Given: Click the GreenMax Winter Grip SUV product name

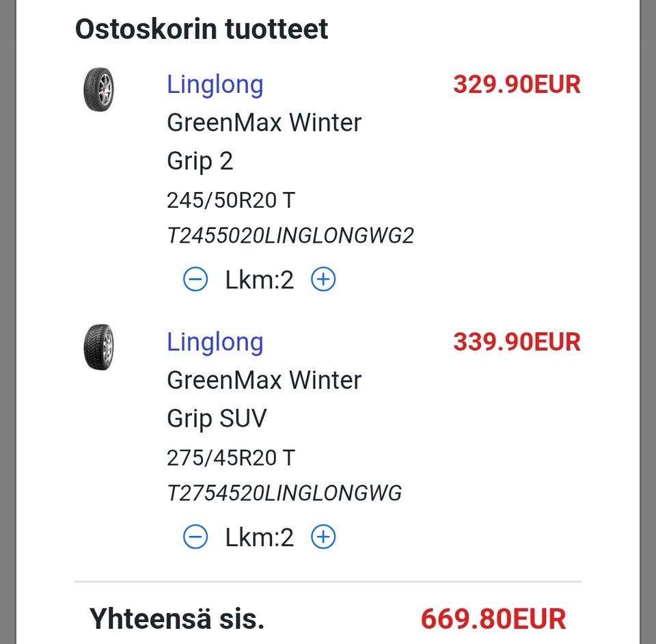Looking at the screenshot, I should [264, 399].
